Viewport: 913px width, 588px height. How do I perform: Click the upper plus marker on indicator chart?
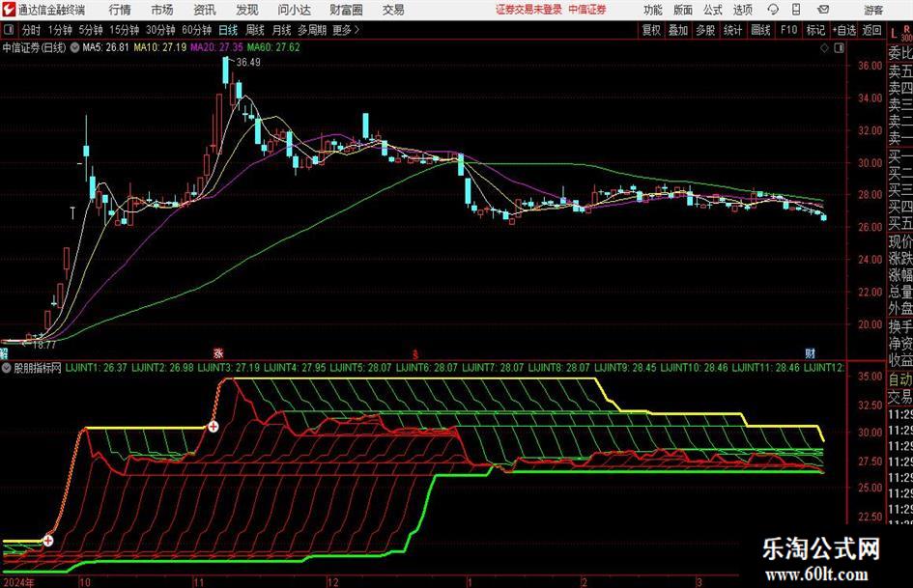click(214, 427)
